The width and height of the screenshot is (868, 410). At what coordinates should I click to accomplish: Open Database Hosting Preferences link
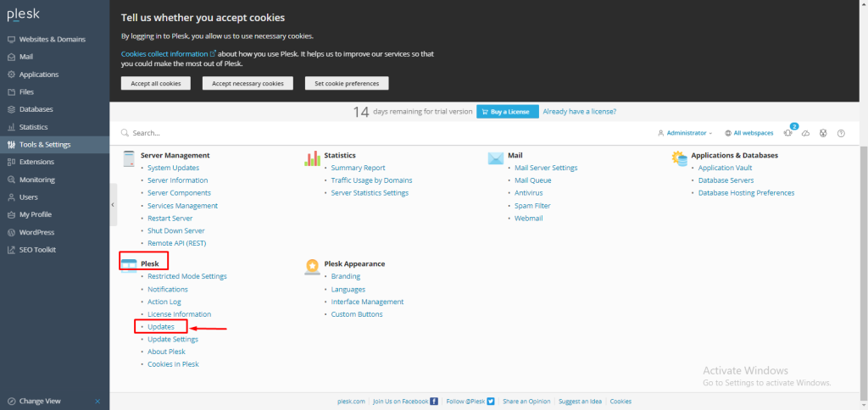click(x=746, y=193)
